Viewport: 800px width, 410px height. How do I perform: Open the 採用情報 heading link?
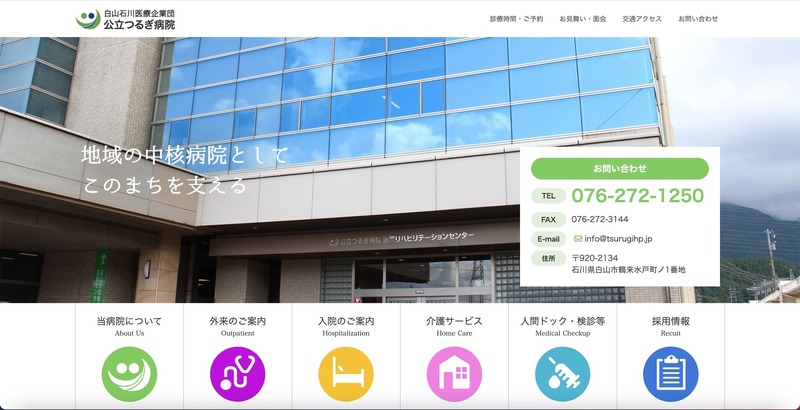coord(670,321)
